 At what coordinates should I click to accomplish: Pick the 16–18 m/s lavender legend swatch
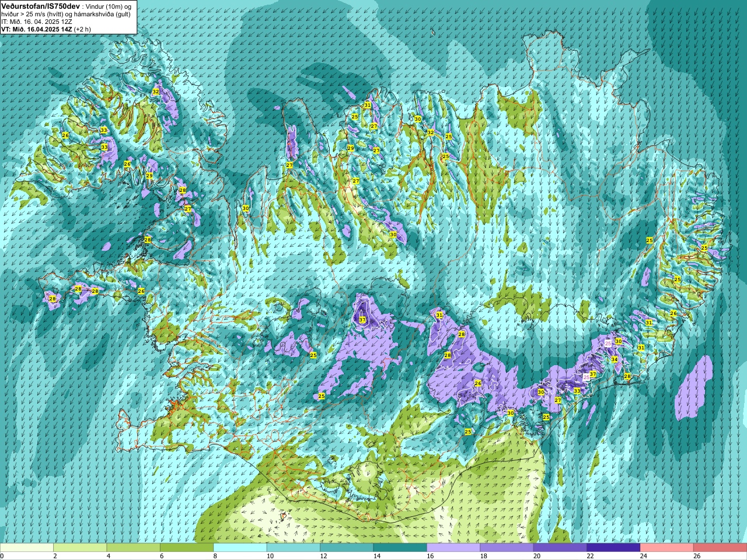tap(453, 548)
